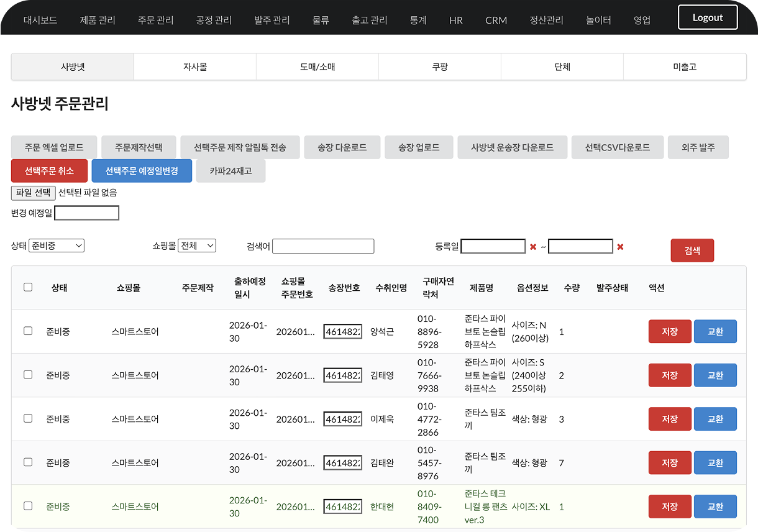Click the 주문 엑셀 업로드 button

54,147
